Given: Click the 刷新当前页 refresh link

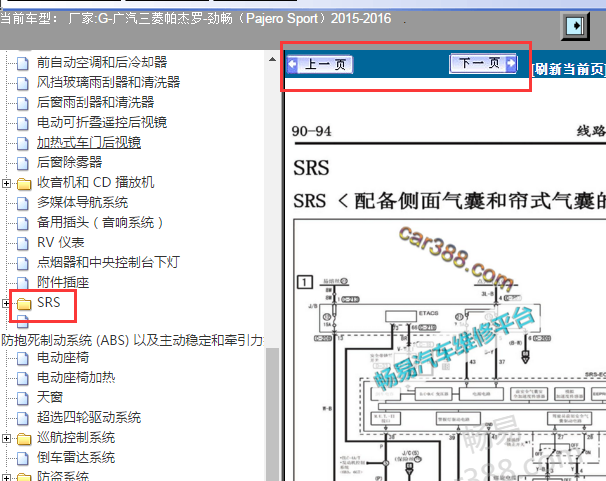Looking at the screenshot, I should pyautogui.click(x=568, y=70).
